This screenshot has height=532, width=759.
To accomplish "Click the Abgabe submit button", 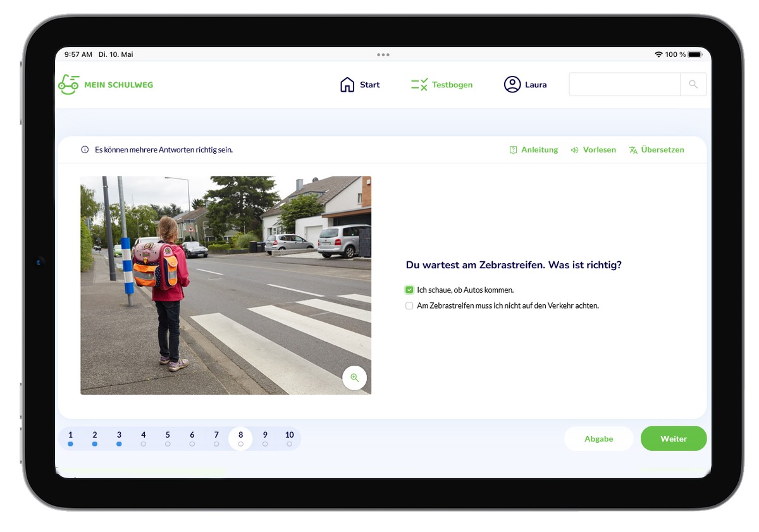I will click(598, 439).
